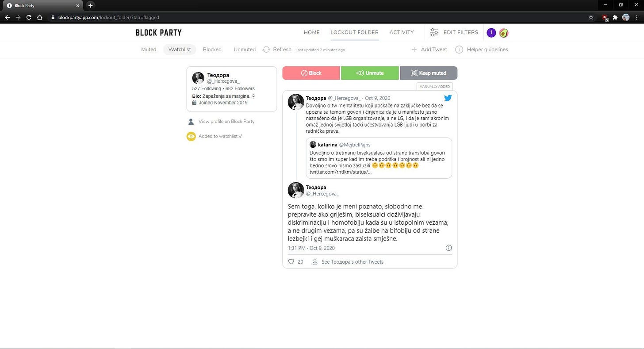644x349 pixels.
Task: Go to the browser home page icon
Action: click(x=39, y=17)
